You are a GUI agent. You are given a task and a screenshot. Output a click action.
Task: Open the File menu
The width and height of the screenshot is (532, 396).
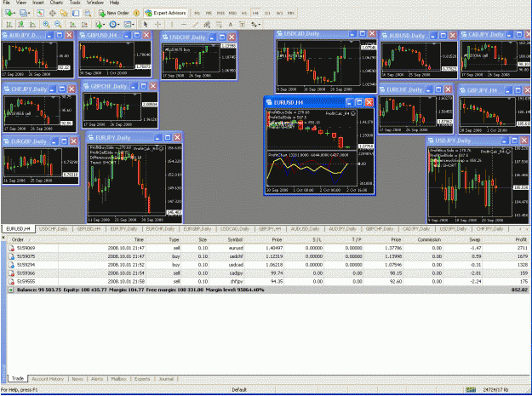click(x=6, y=3)
